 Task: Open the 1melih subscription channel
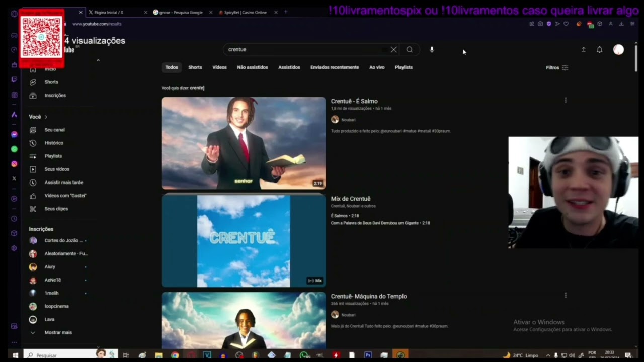(x=51, y=293)
